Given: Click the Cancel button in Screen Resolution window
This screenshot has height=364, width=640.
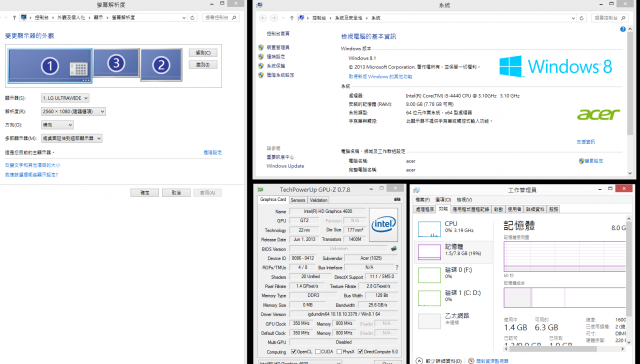Looking at the screenshot, I should tap(176, 193).
